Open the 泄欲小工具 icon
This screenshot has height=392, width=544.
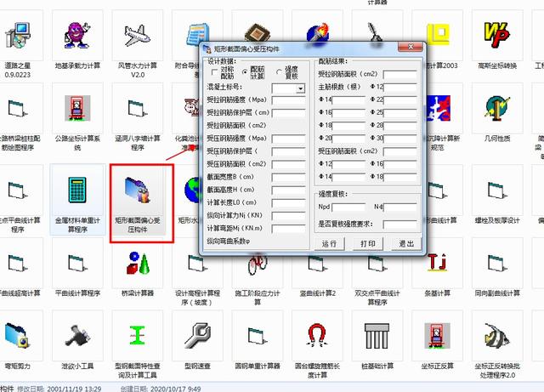coord(77,335)
